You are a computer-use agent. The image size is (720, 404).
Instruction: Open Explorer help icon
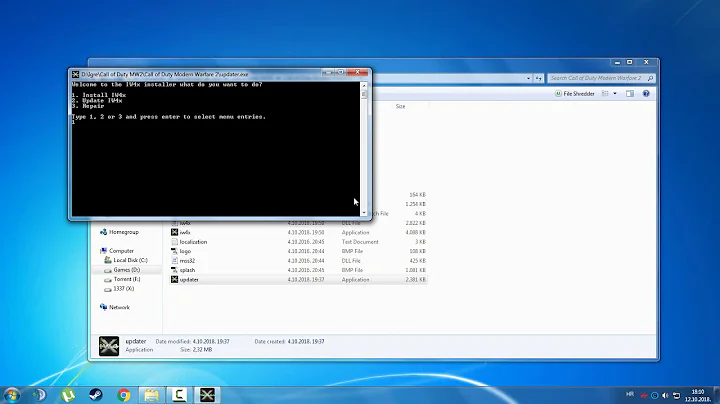pos(646,94)
